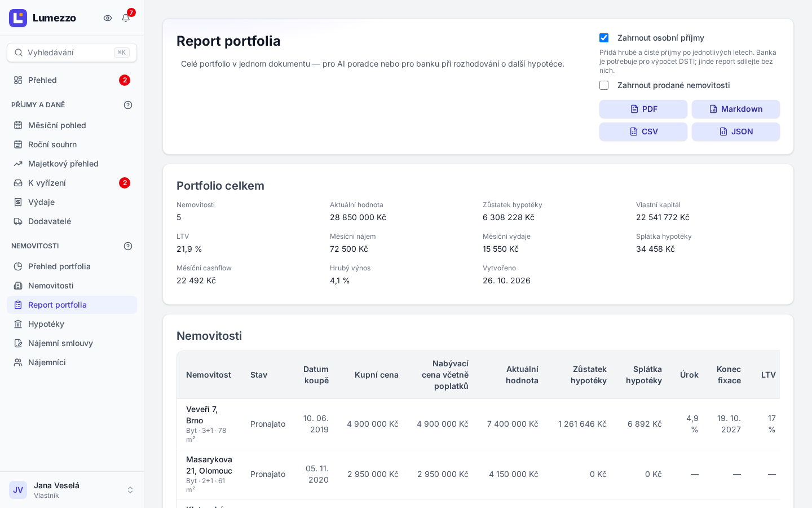
Task: Click the Nemovitosti building icon
Action: coord(18,286)
